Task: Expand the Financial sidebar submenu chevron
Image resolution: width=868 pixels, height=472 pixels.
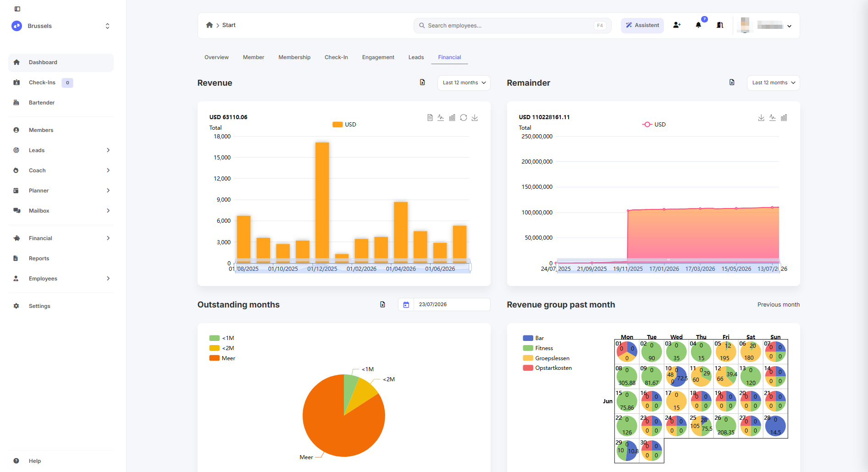Action: (x=108, y=238)
